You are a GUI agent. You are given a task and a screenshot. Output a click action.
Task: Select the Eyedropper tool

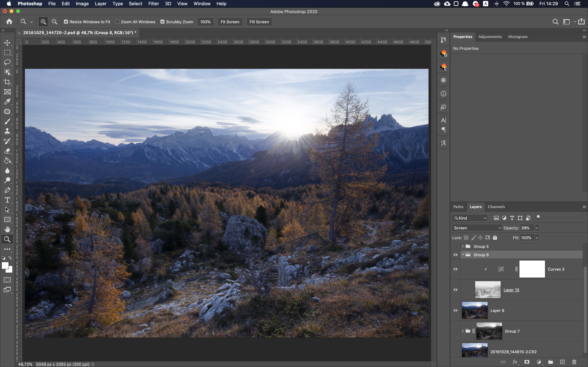click(x=7, y=101)
